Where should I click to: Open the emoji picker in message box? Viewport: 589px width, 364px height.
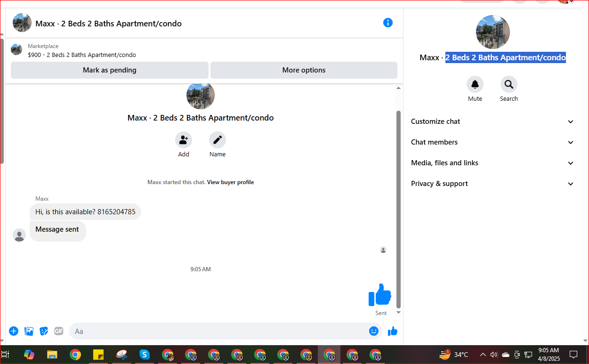374,331
